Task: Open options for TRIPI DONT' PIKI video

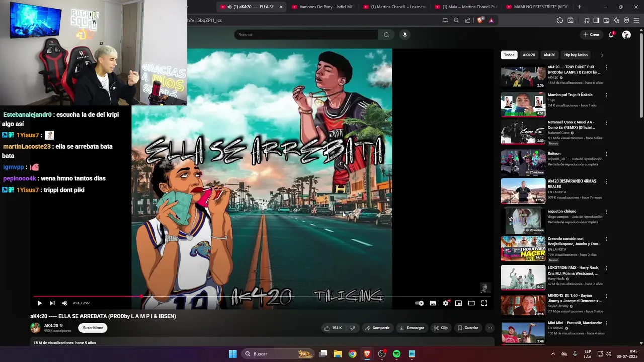Action: click(606, 67)
